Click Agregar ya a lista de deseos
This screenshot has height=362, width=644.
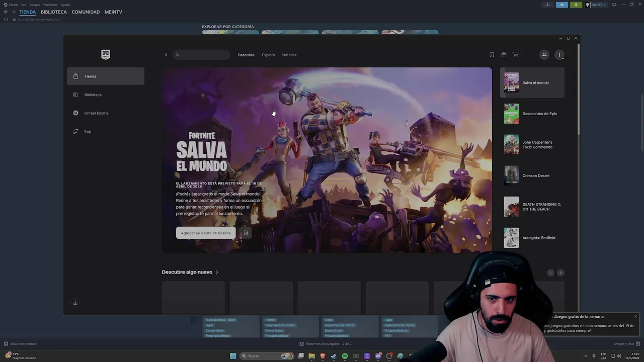pyautogui.click(x=206, y=233)
